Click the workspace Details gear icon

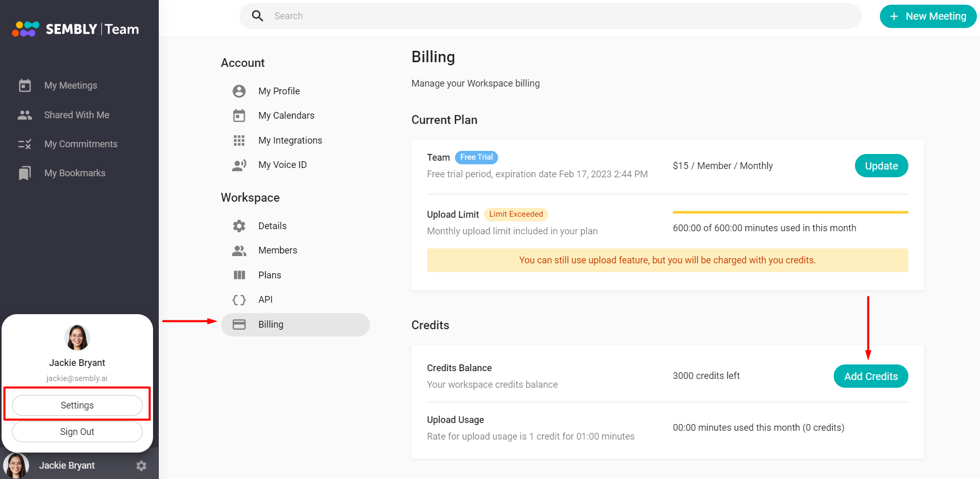(x=239, y=226)
